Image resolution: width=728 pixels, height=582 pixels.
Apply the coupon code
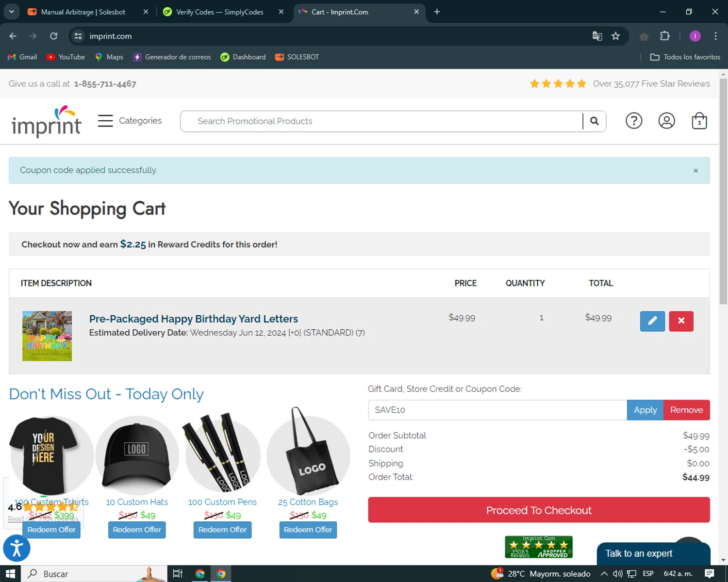(x=645, y=410)
